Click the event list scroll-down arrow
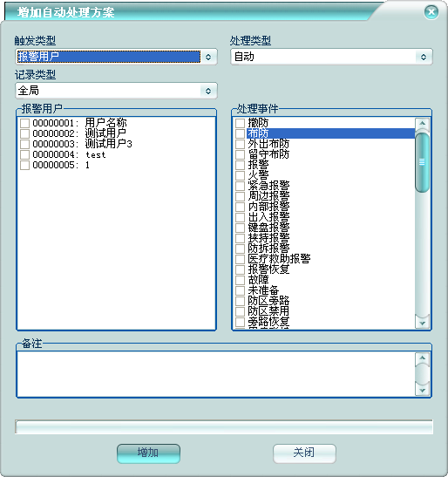The width and height of the screenshot is (448, 477). coord(422,323)
